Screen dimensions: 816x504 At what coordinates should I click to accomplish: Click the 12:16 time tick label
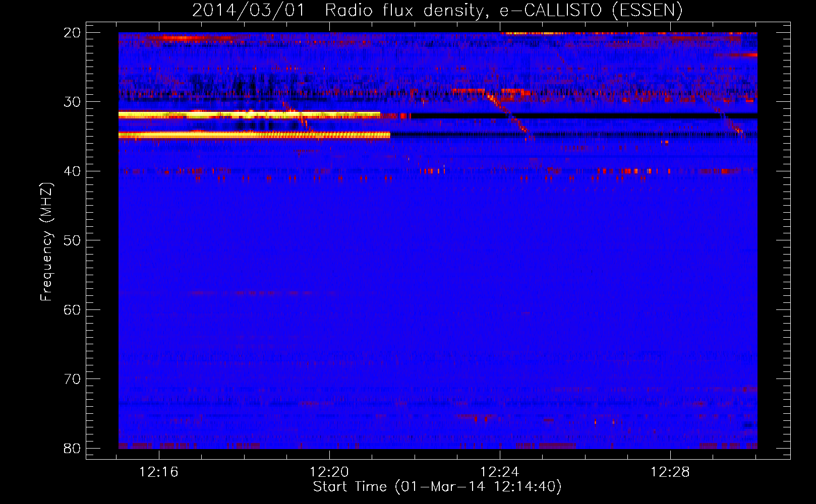pyautogui.click(x=159, y=472)
